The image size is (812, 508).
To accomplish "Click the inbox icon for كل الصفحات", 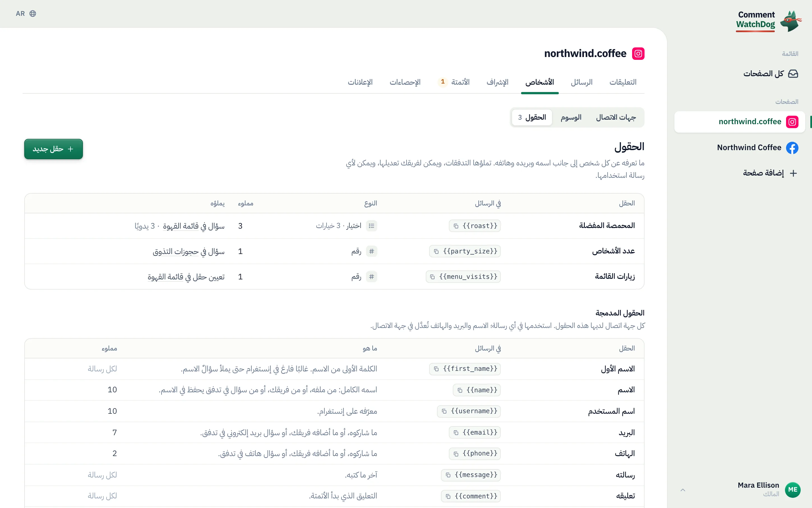I will [793, 74].
